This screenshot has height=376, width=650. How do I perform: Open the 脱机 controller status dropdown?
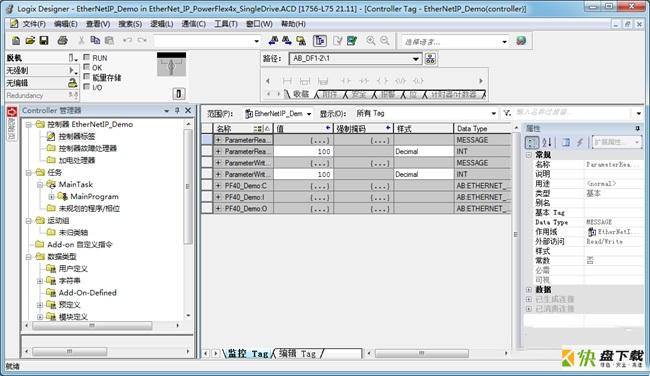pyautogui.click(x=73, y=58)
